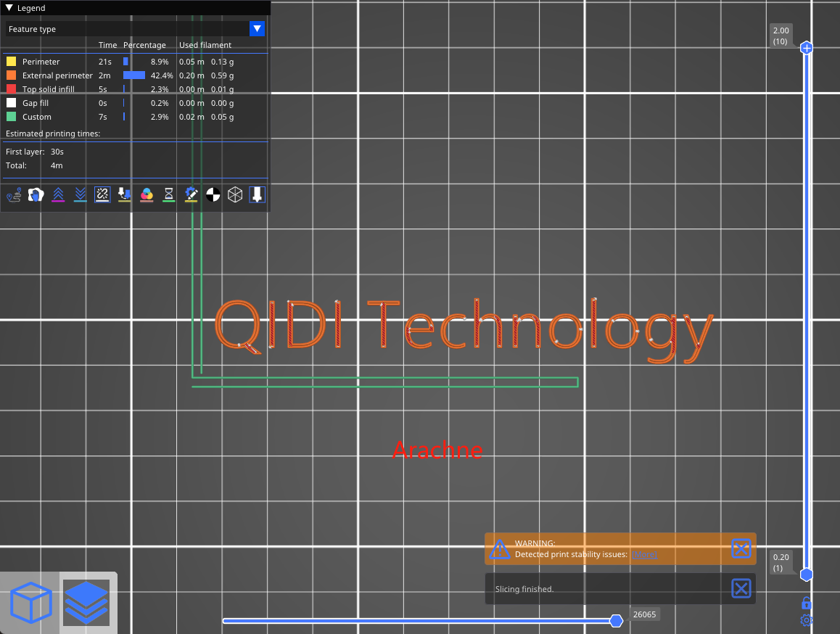Switch to sliced layers preview
840x634 pixels.
point(86,603)
